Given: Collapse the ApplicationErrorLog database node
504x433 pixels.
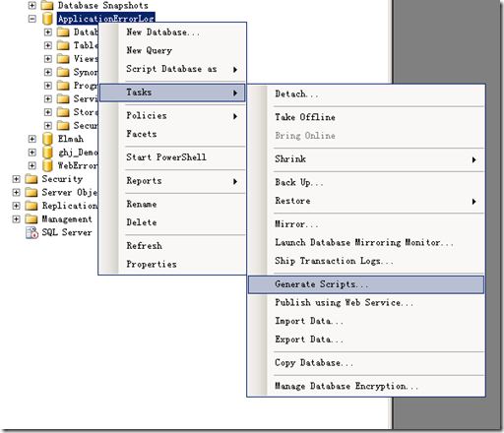Looking at the screenshot, I should (x=31, y=19).
